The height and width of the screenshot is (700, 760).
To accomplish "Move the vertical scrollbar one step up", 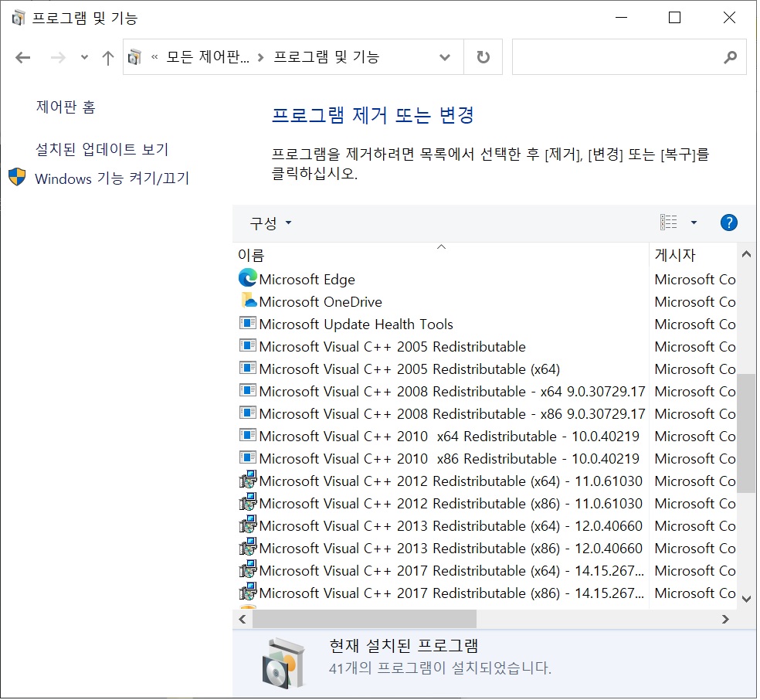I will click(746, 254).
